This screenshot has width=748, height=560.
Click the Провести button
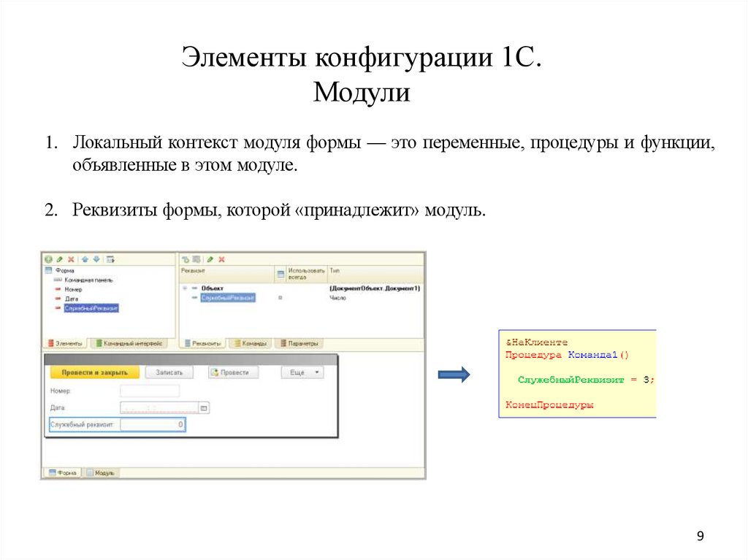(233, 372)
